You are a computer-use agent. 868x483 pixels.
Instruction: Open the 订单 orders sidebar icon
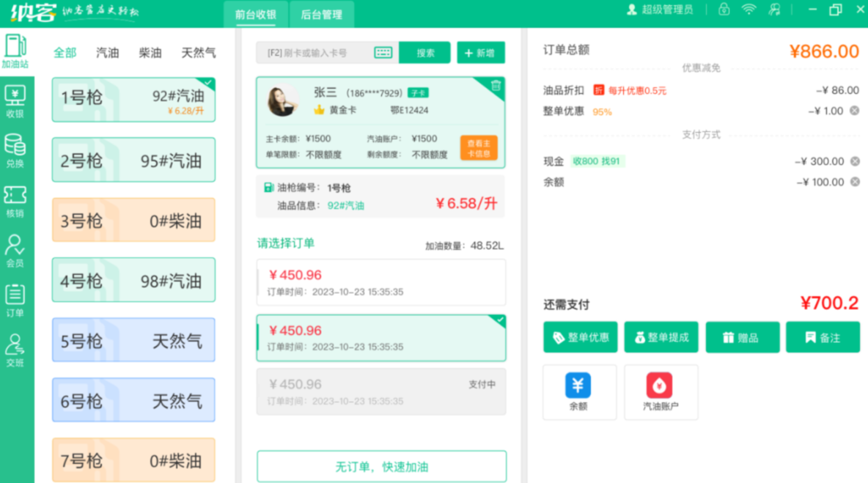click(15, 301)
